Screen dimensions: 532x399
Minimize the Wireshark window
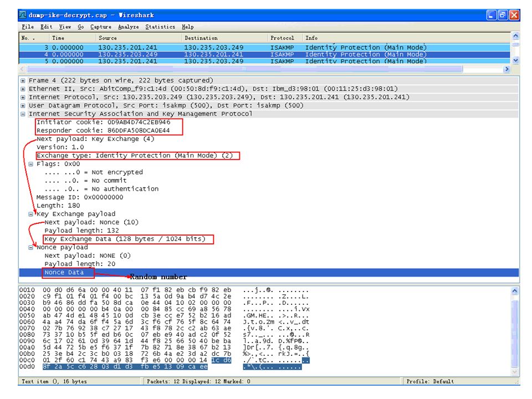pos(492,15)
